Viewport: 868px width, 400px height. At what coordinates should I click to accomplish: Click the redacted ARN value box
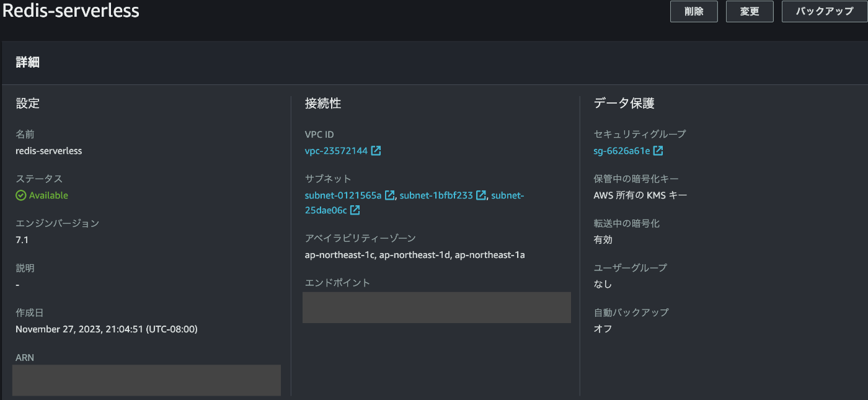pyautogui.click(x=146, y=380)
